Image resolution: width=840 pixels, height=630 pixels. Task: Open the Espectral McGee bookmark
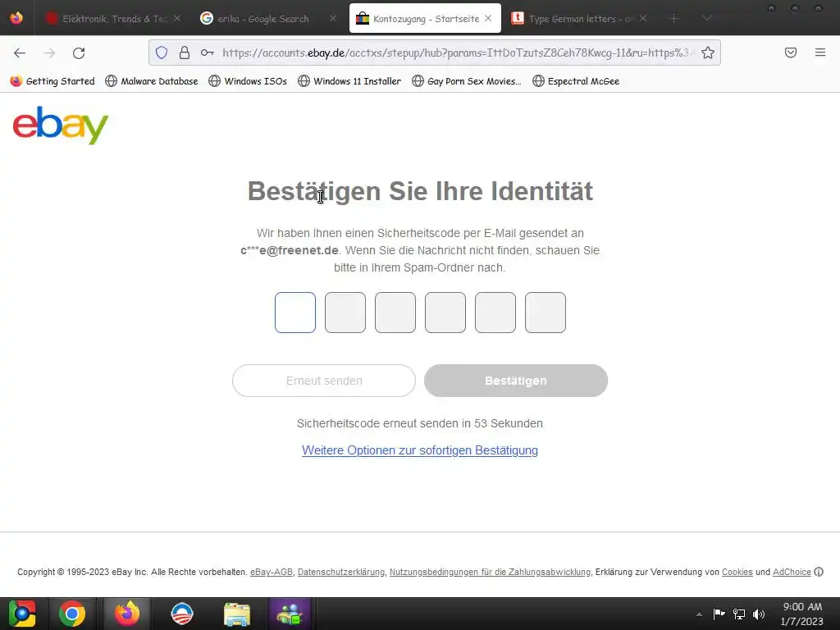576,81
